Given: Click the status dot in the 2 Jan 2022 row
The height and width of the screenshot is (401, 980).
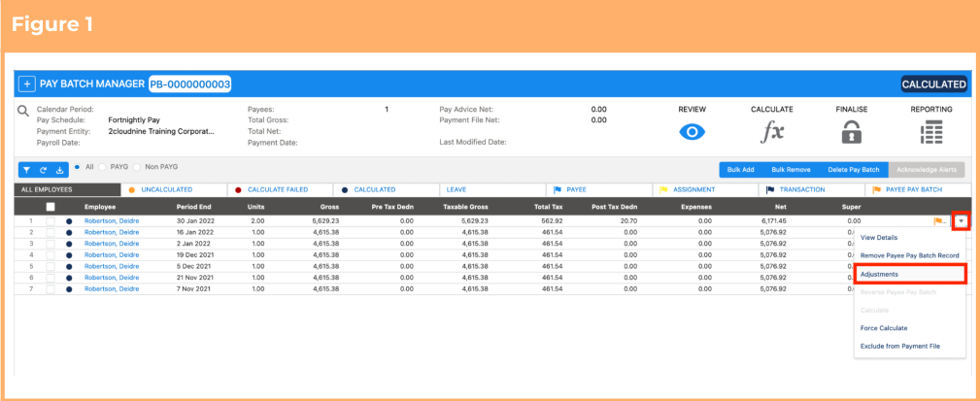Looking at the screenshot, I should click(x=69, y=244).
